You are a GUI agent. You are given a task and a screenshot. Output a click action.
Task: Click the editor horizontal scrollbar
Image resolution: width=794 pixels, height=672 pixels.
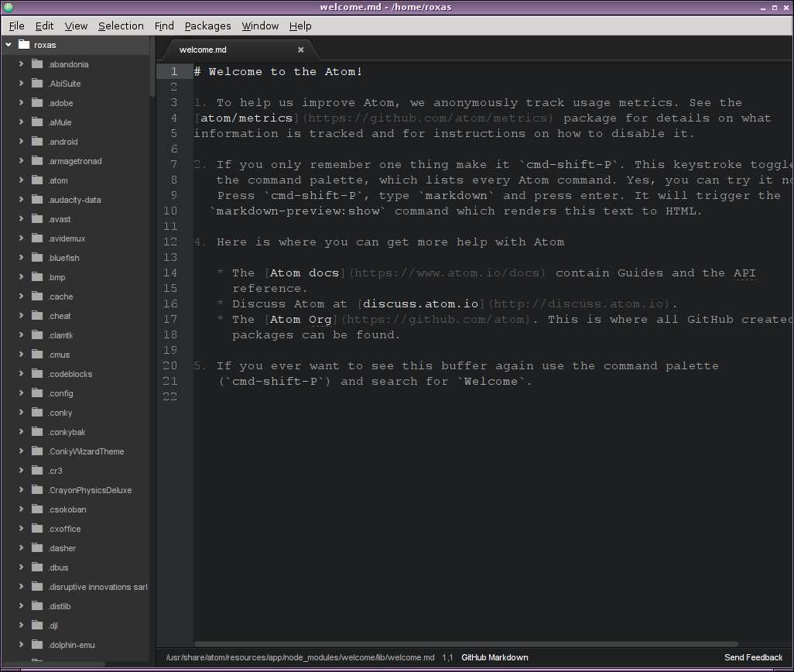(464, 644)
